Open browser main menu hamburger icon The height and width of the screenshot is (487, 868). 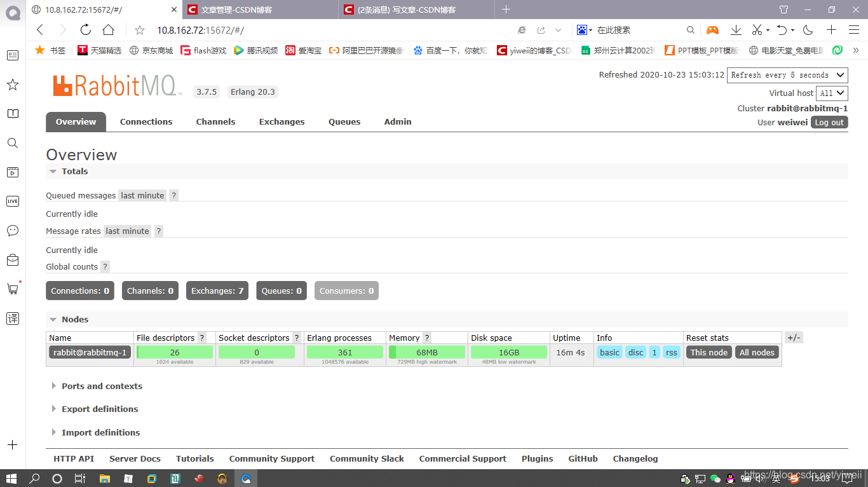click(853, 30)
